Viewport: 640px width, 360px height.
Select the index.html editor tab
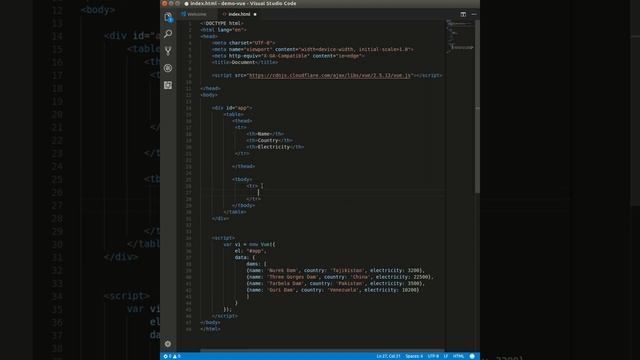pyautogui.click(x=239, y=14)
